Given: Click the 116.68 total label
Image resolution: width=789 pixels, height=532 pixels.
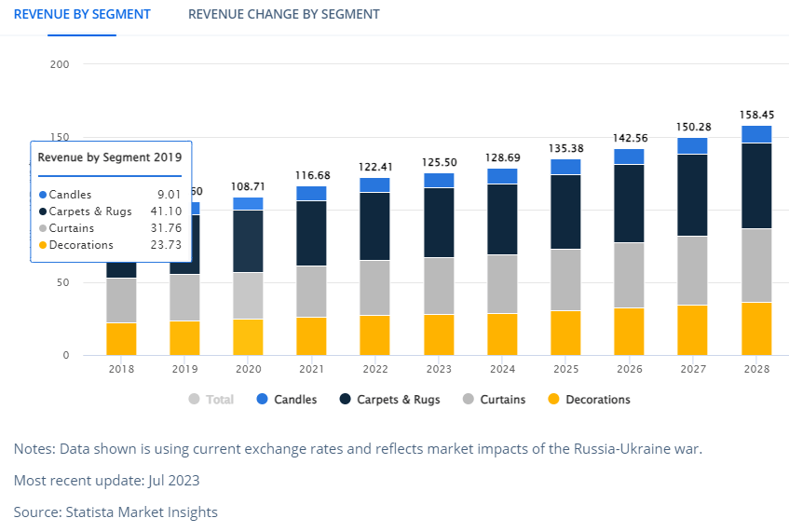Looking at the screenshot, I should [312, 175].
